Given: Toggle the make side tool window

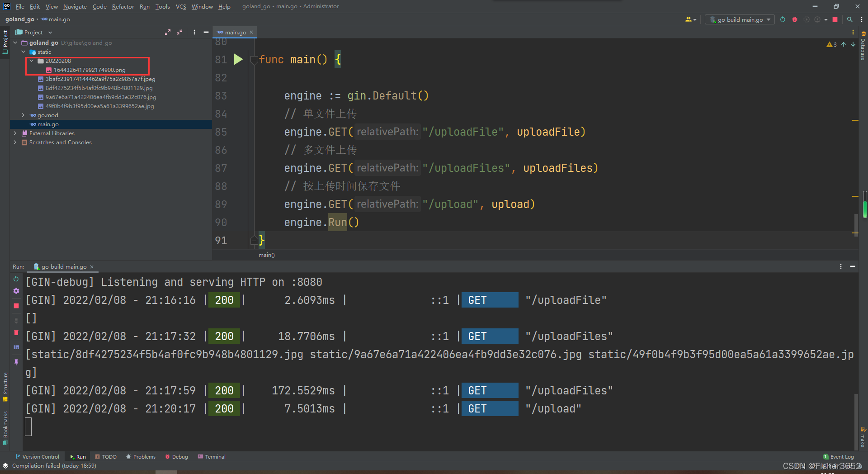Looking at the screenshot, I should 863,437.
